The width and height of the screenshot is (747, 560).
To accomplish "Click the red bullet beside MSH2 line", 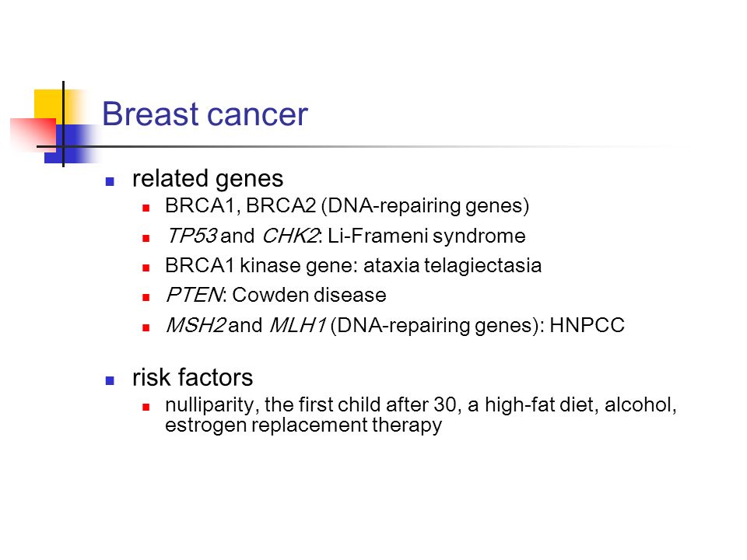I will click(x=146, y=327).
